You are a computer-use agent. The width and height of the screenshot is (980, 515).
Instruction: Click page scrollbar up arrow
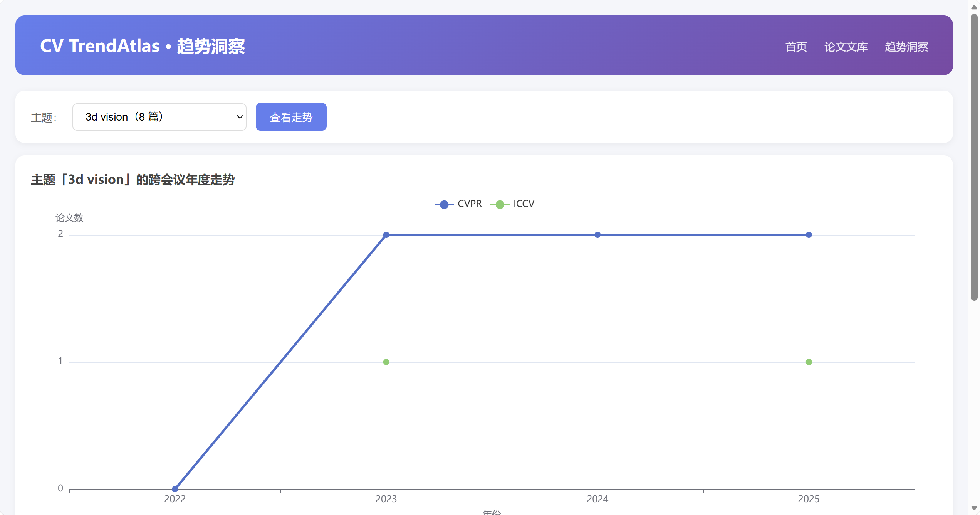click(974, 7)
